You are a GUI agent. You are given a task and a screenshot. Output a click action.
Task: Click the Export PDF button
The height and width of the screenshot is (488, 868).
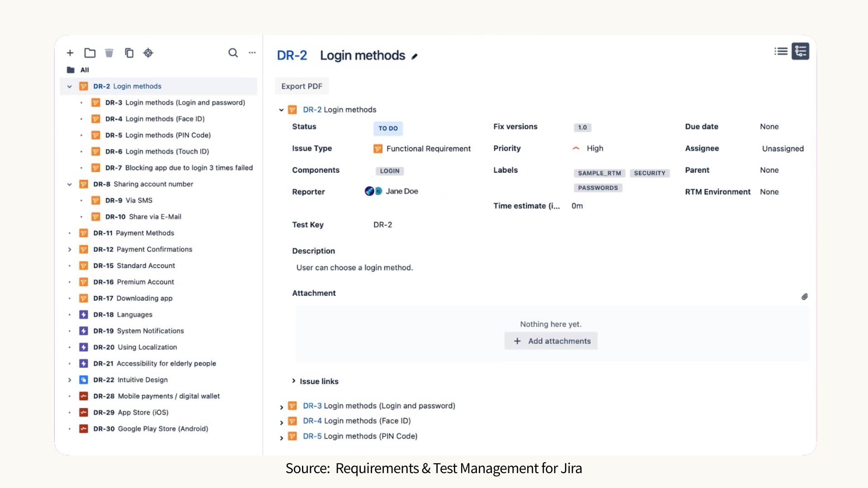(302, 86)
